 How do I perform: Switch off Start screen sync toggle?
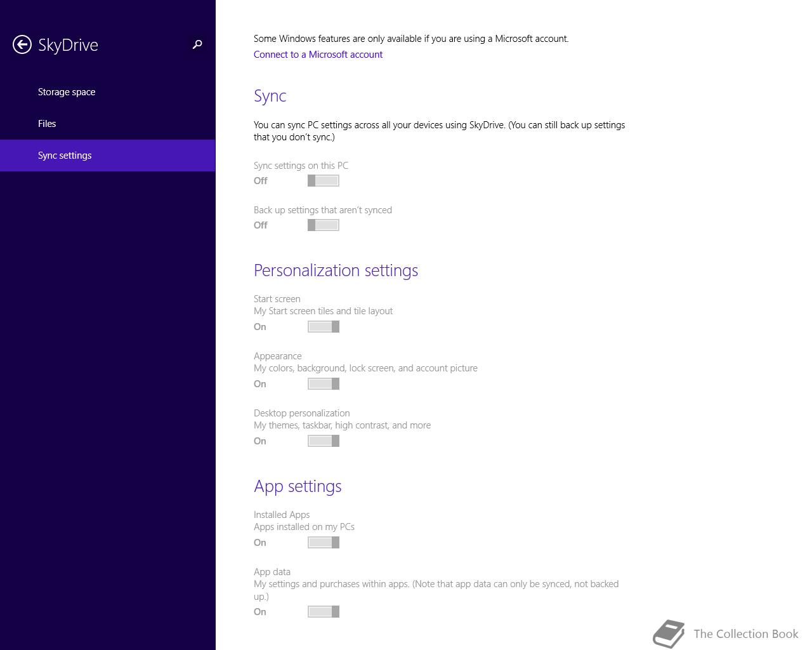(x=324, y=327)
